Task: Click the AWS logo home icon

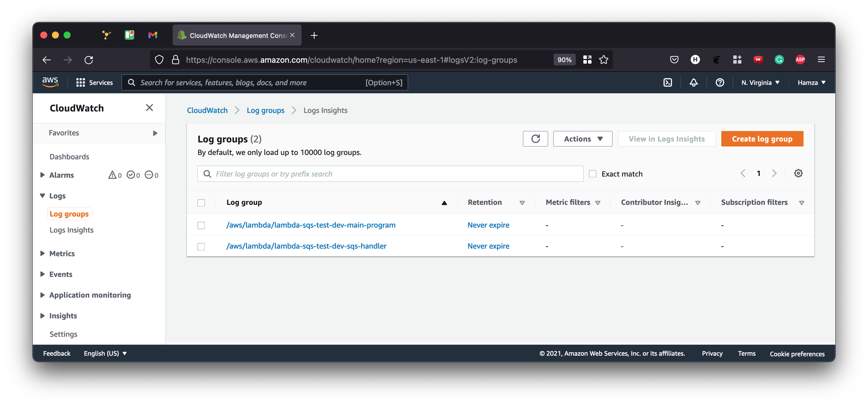Action: click(50, 82)
